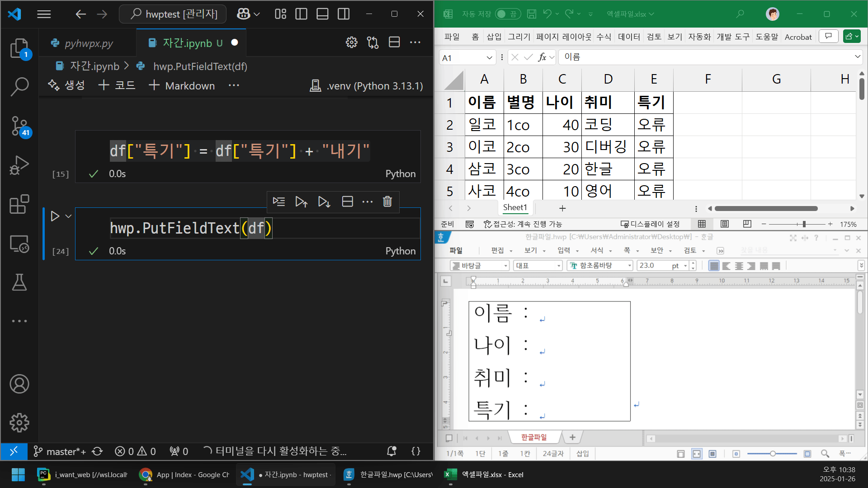Screen dimensions: 868x488
Task: Open Source Control view with 41 badge
Action: tap(19, 126)
